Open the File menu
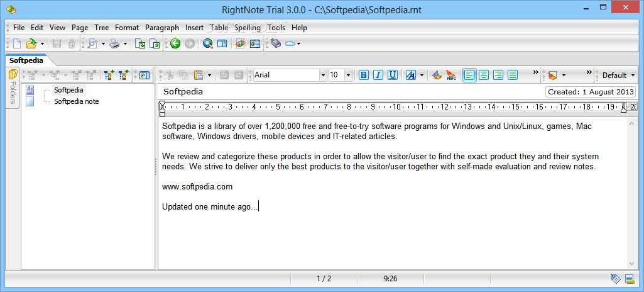The image size is (644, 292). tap(19, 28)
